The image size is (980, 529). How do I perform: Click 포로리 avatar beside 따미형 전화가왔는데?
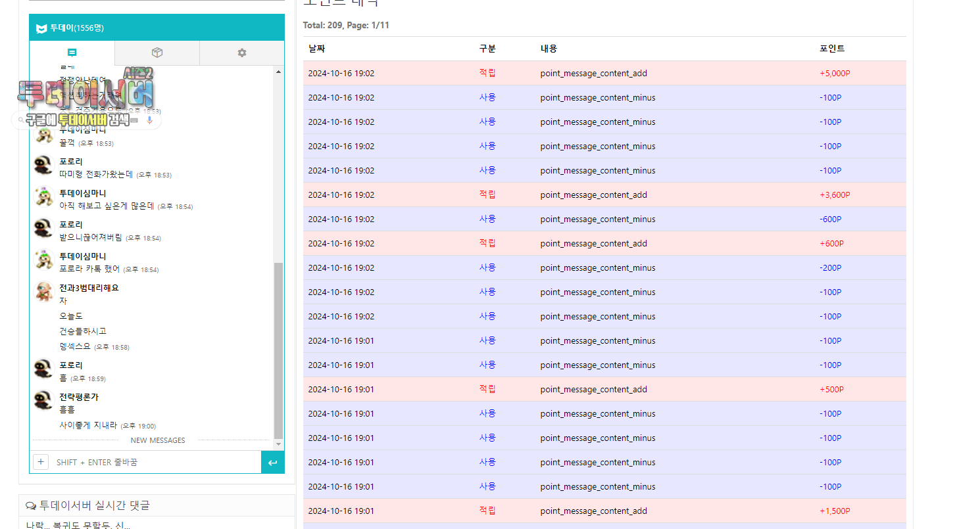[43, 166]
